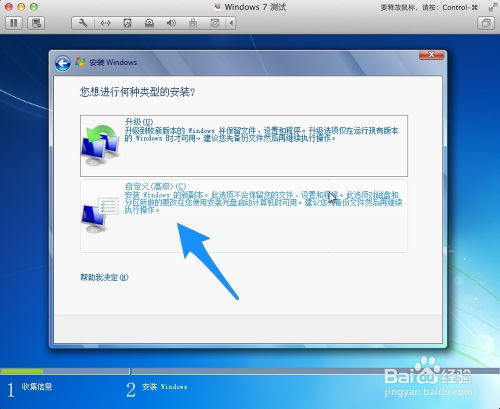This screenshot has height=409, width=500.
Task: Pause the virtual machine
Action: click(14, 23)
